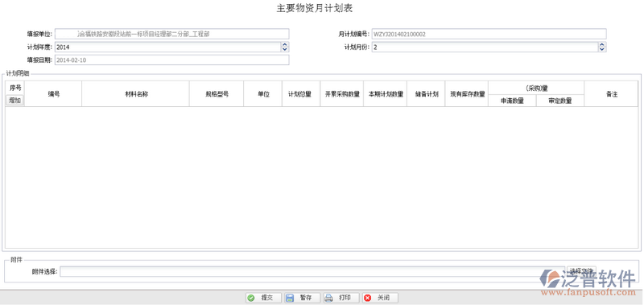Decrease the 计划年度 year value

click(285, 49)
